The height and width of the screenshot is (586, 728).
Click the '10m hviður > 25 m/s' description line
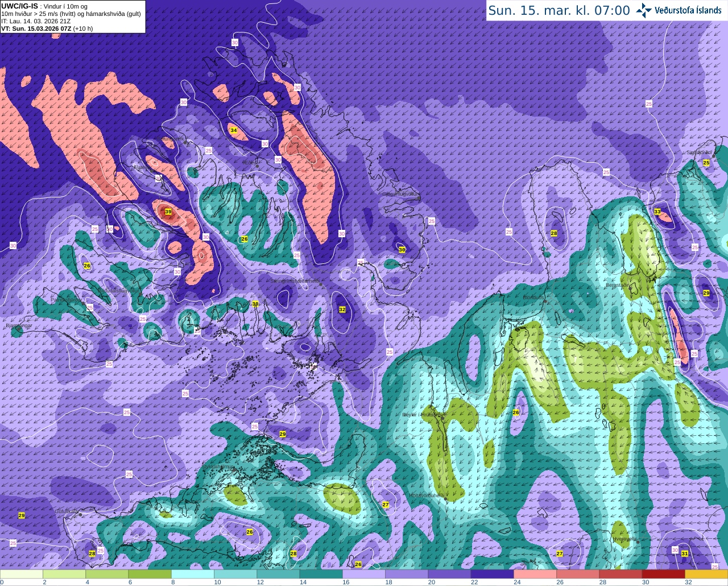click(71, 14)
